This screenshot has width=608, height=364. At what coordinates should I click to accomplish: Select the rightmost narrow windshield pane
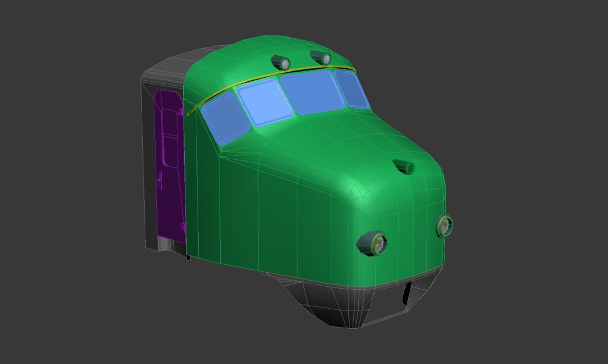[352, 90]
